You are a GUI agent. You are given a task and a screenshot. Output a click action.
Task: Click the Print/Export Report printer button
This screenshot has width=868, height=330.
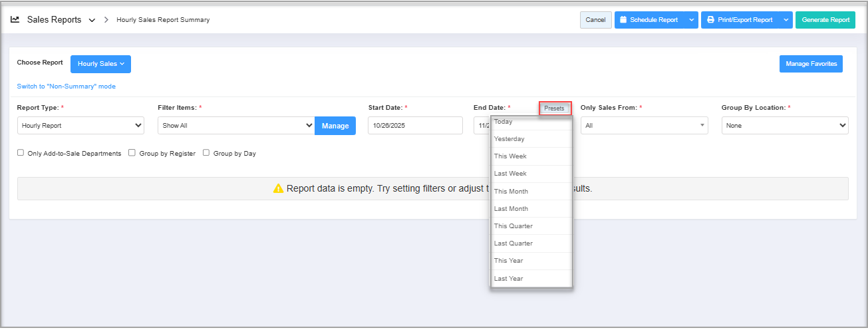(739, 20)
